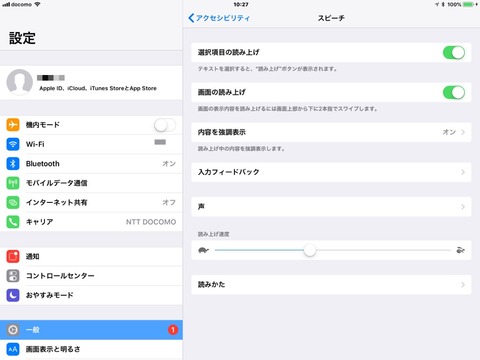Viewport: 480px width, 360px height.
Task: Click 読み上げ速度 section label
Action: (213, 234)
